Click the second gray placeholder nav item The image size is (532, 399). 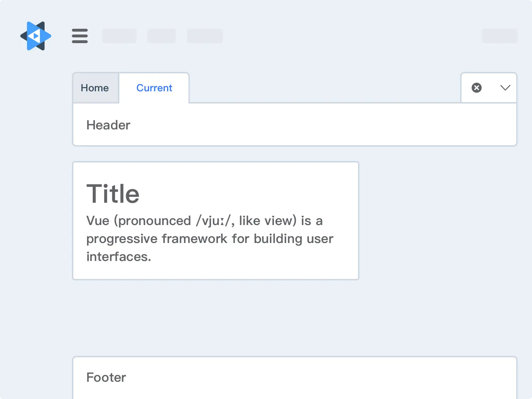pyautogui.click(x=161, y=36)
